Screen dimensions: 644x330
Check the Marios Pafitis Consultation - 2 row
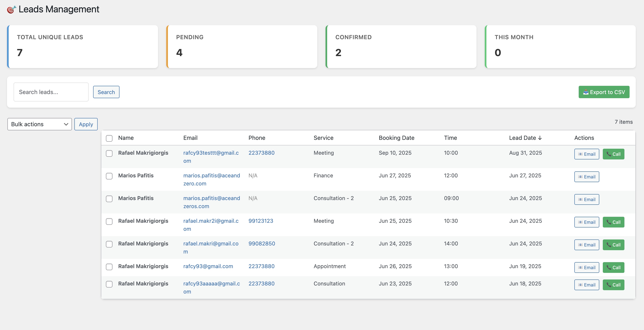(x=109, y=199)
